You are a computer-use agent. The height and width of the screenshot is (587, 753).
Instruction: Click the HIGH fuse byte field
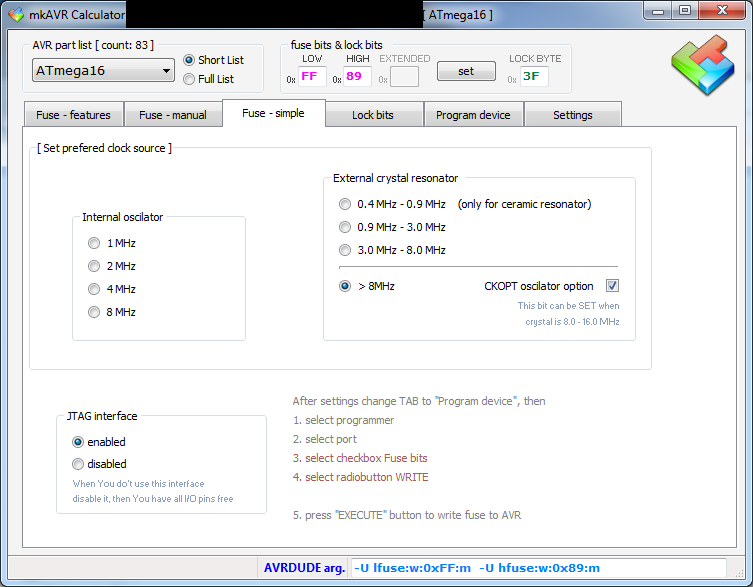click(357, 76)
